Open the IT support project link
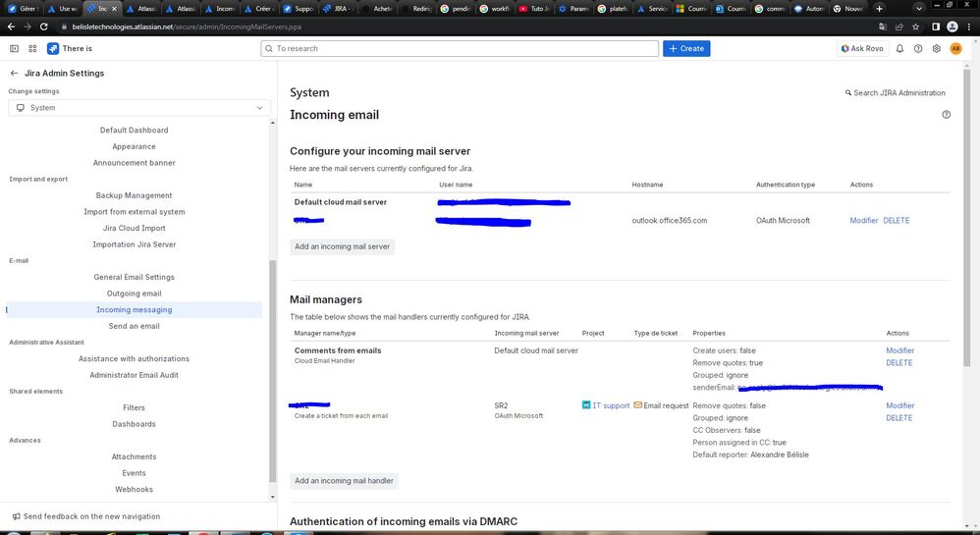 pos(611,405)
